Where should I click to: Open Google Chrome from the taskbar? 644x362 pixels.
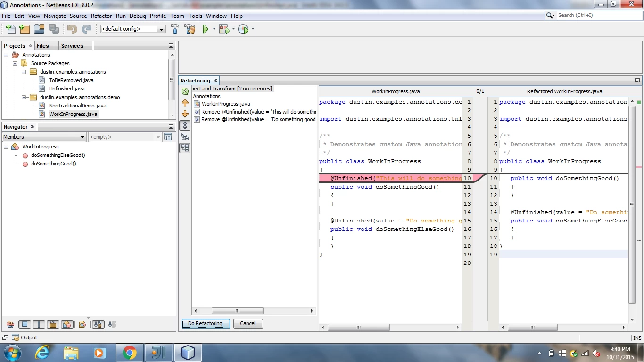129,353
